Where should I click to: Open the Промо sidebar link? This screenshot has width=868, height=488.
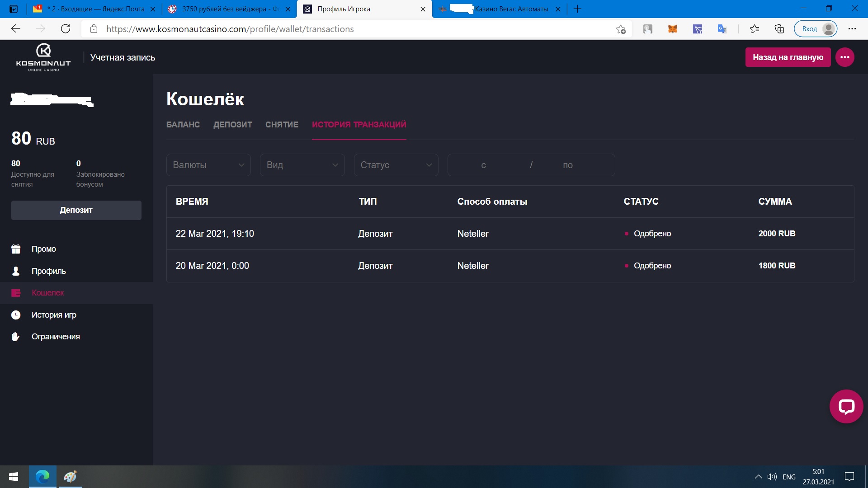(44, 249)
